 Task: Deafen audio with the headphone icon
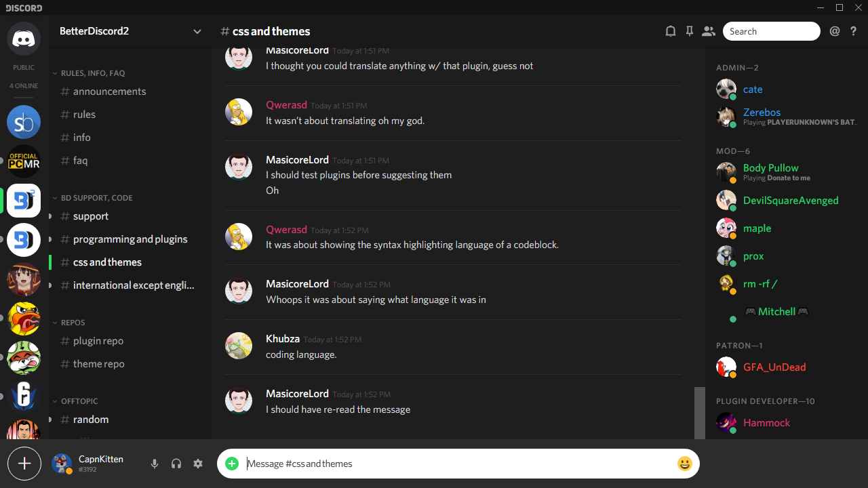click(176, 464)
